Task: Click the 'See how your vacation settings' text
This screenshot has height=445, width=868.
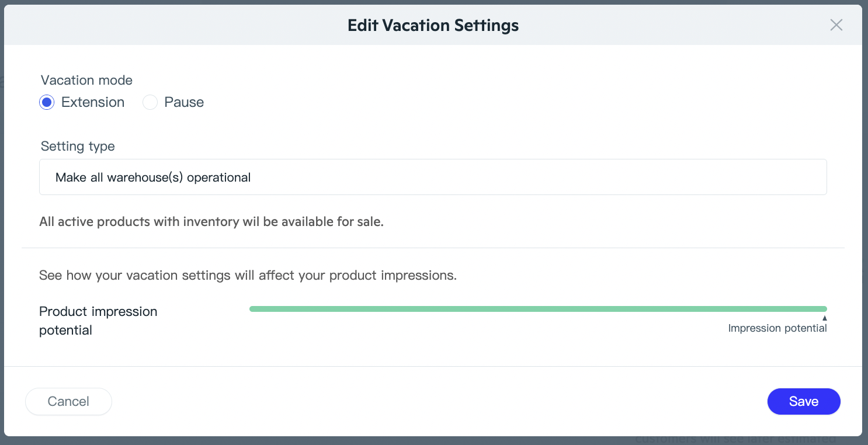Action: click(248, 275)
